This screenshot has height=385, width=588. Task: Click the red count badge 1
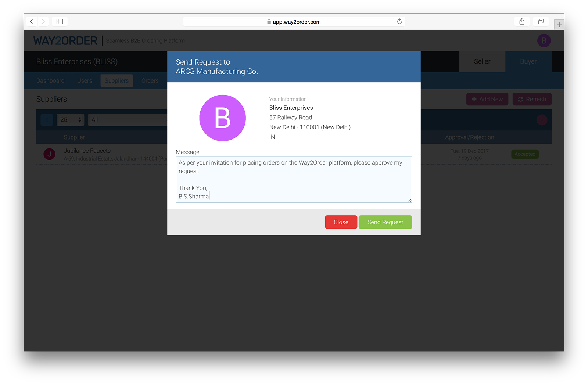click(x=542, y=120)
